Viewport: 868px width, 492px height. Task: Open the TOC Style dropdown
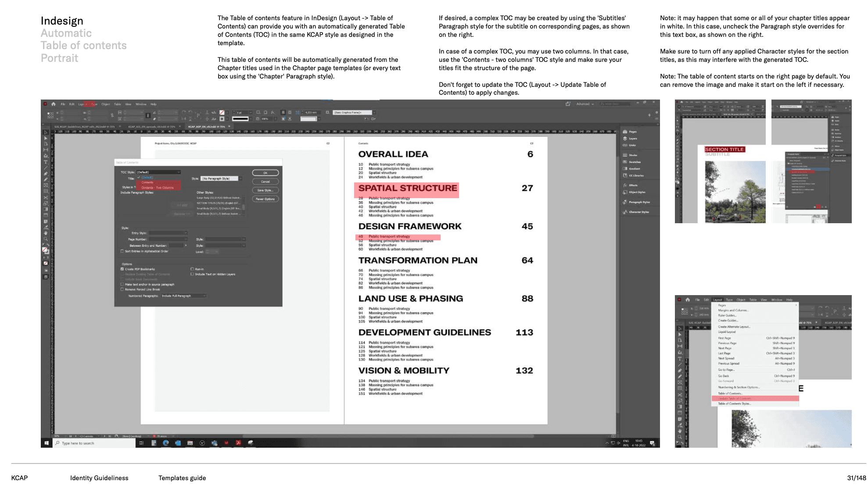click(x=158, y=172)
